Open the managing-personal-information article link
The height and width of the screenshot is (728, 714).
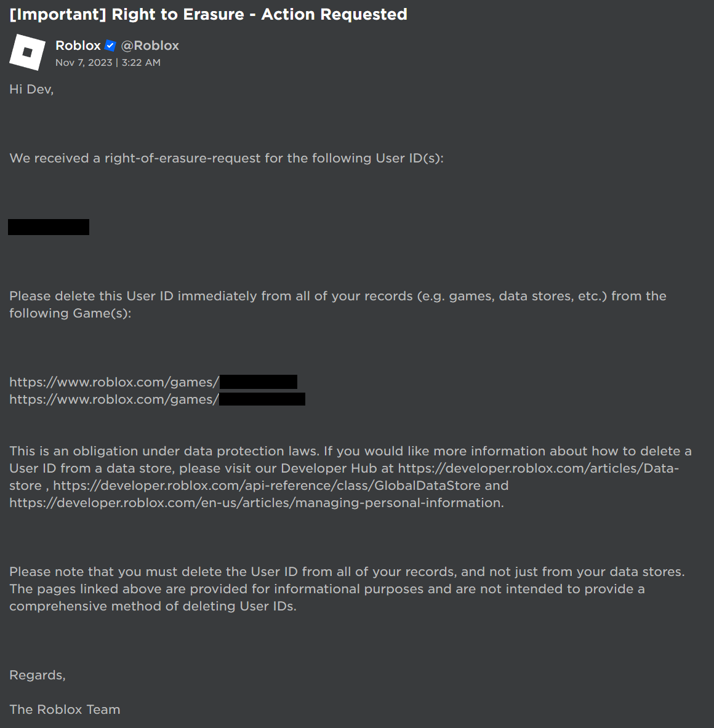pyautogui.click(x=255, y=503)
